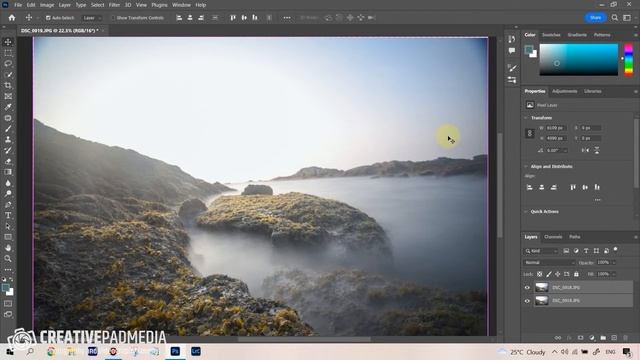
Task: Collapse the Transform section
Action: point(526,118)
